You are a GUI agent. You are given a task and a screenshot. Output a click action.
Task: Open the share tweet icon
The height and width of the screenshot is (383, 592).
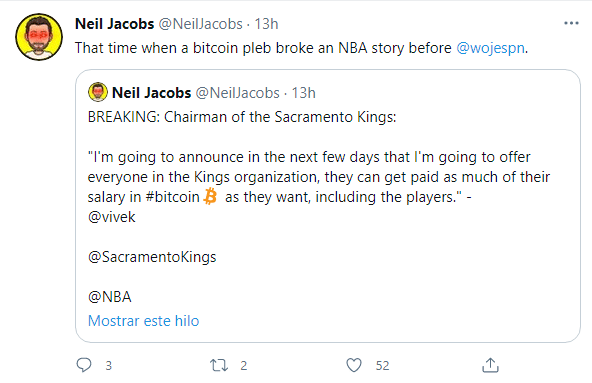pos(490,365)
